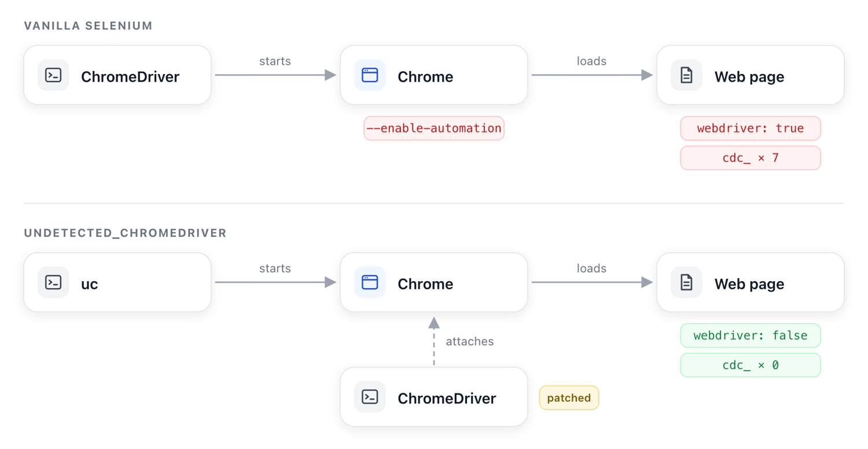Click the "VANILLA SELENIUM" section heading
The image size is (868, 449).
coord(89,26)
